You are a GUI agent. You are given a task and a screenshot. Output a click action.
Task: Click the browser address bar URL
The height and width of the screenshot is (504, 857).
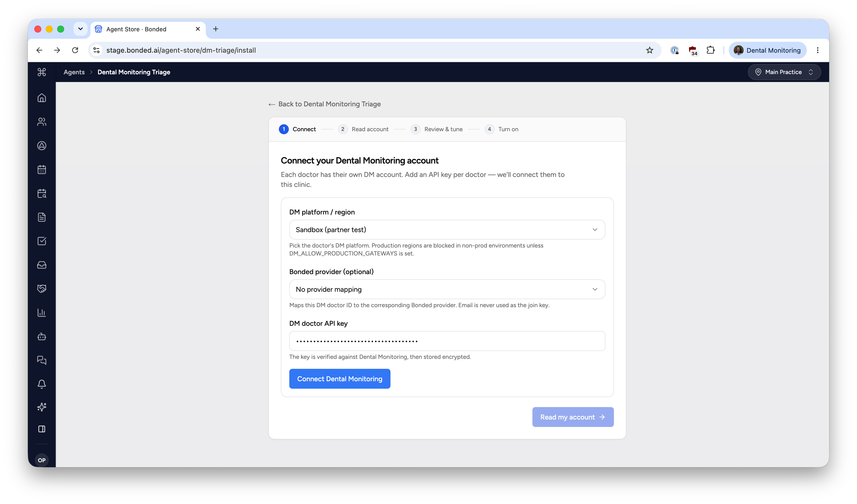181,50
